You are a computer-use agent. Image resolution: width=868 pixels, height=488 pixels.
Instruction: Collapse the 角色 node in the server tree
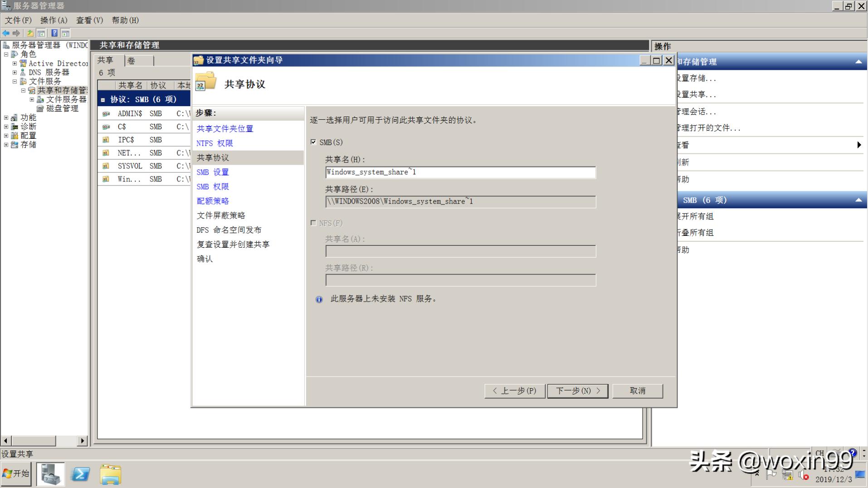click(x=6, y=54)
